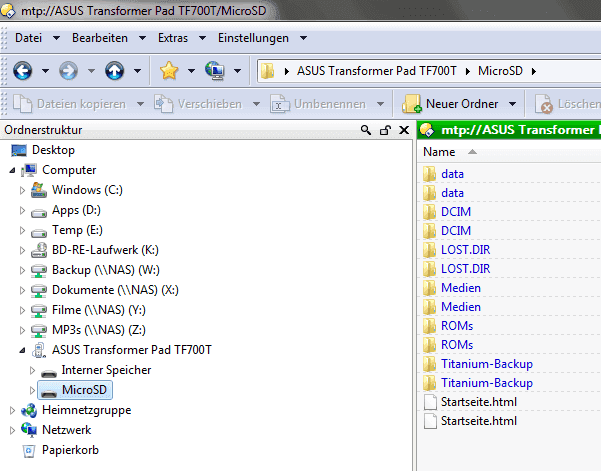The height and width of the screenshot is (471, 601).
Task: Click the first Titanium-Backup folder icon
Action: click(429, 364)
